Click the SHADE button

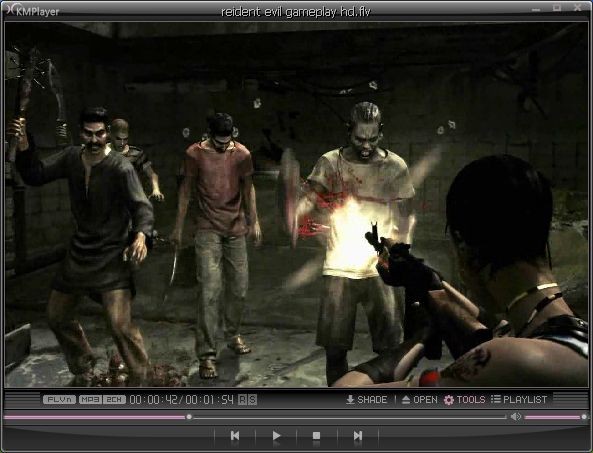[367, 400]
